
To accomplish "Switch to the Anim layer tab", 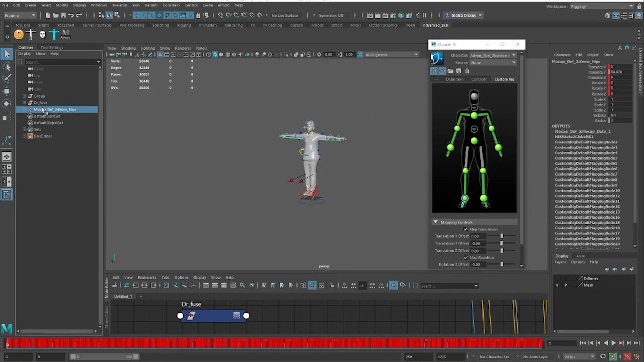I will (580, 256).
